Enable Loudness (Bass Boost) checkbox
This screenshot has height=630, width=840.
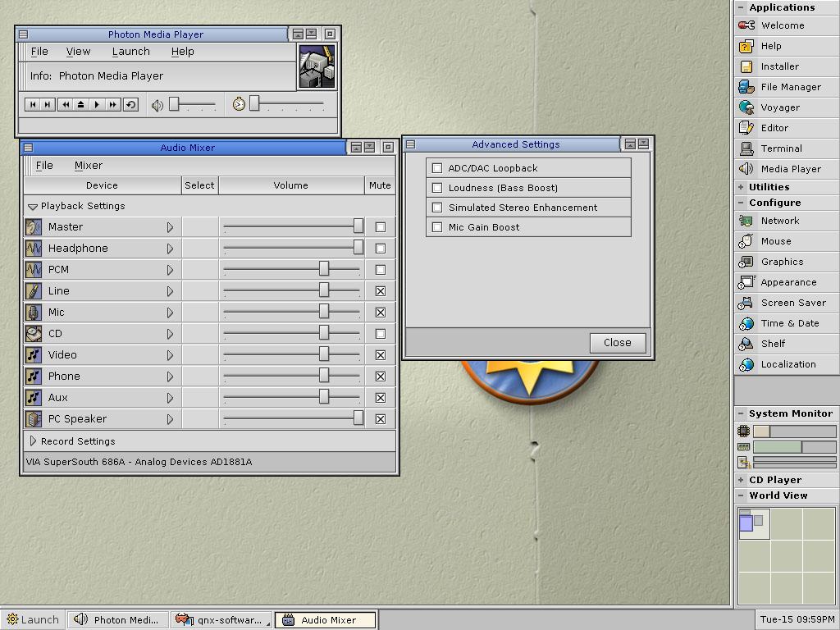pyautogui.click(x=437, y=188)
